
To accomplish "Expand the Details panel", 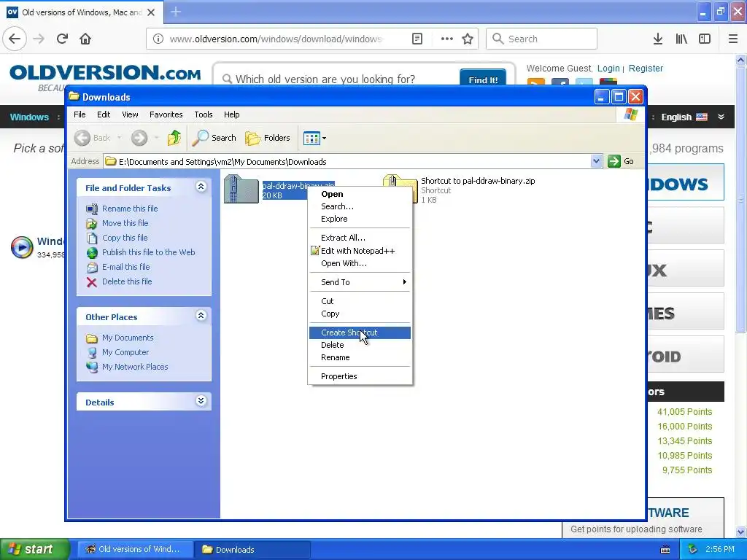I will click(201, 401).
